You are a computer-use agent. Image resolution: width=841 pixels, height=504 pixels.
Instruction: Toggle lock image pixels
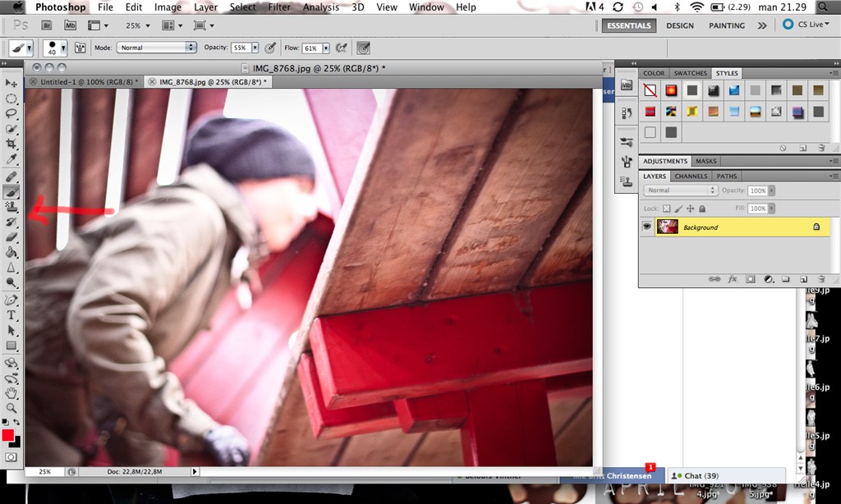678,208
